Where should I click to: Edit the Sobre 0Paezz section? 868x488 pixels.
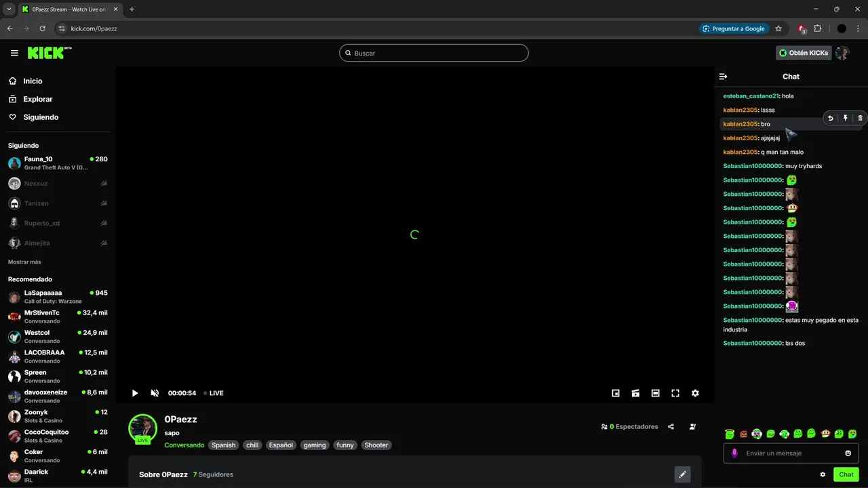click(x=683, y=474)
